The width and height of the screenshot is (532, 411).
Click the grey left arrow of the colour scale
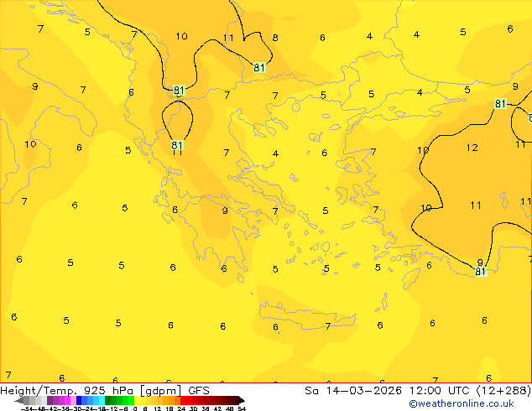tap(18, 401)
